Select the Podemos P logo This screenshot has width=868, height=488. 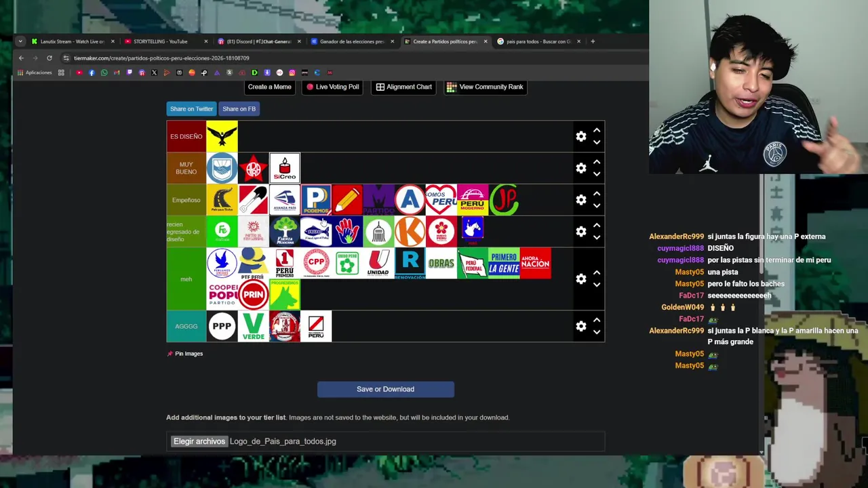(x=315, y=200)
